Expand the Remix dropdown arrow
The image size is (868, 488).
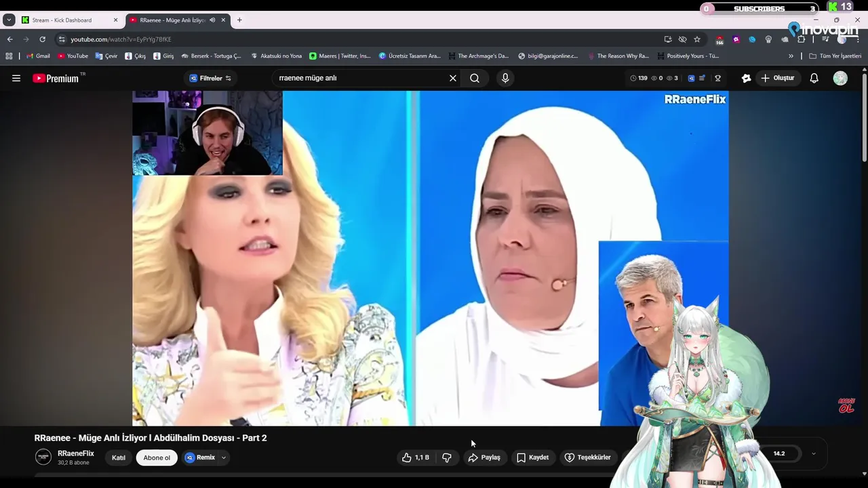point(224,457)
